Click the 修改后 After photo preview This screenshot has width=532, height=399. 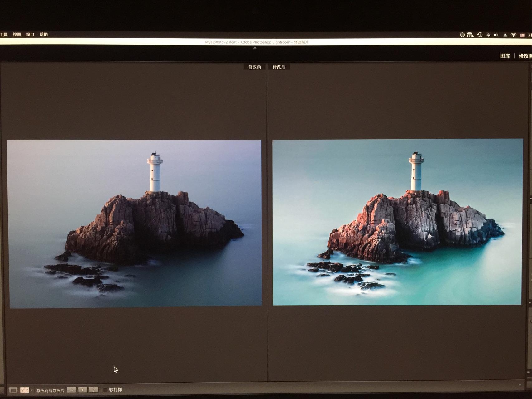click(397, 222)
